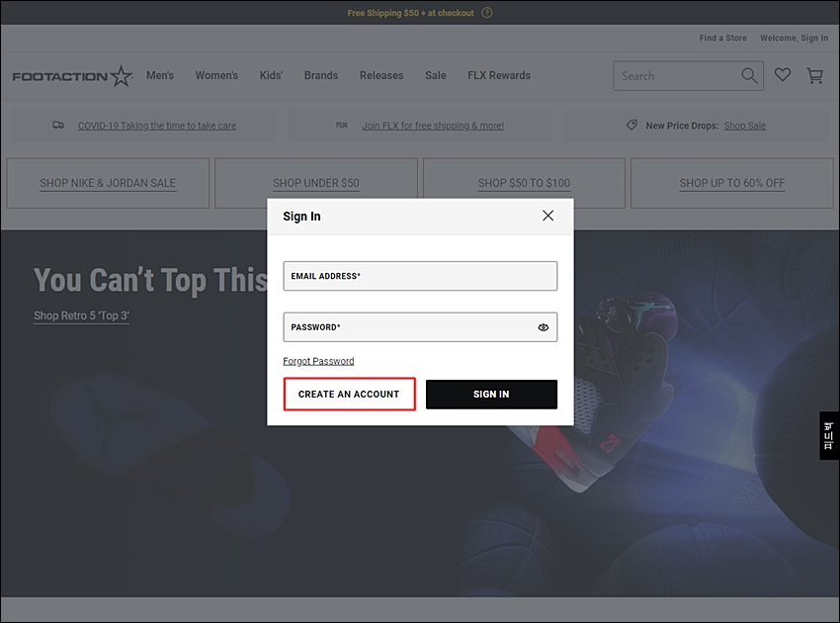This screenshot has height=623, width=840.
Task: Open the wishlist heart icon
Action: tap(783, 75)
